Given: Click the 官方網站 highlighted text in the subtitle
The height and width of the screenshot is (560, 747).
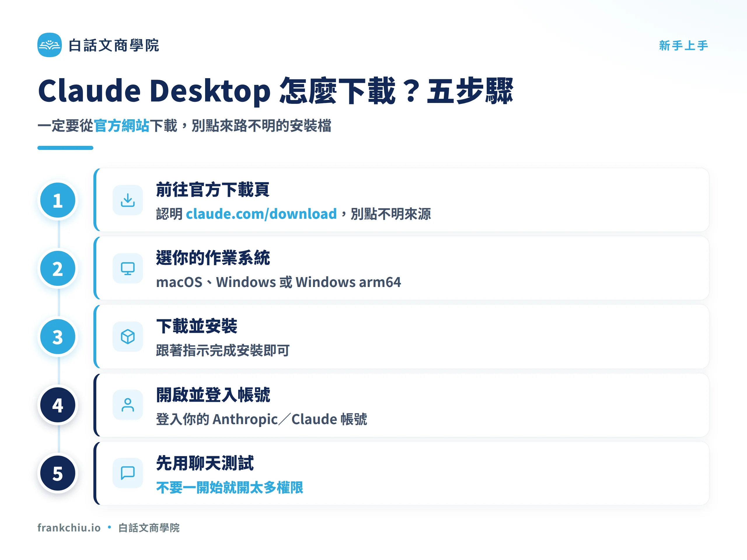Looking at the screenshot, I should coord(121,126).
